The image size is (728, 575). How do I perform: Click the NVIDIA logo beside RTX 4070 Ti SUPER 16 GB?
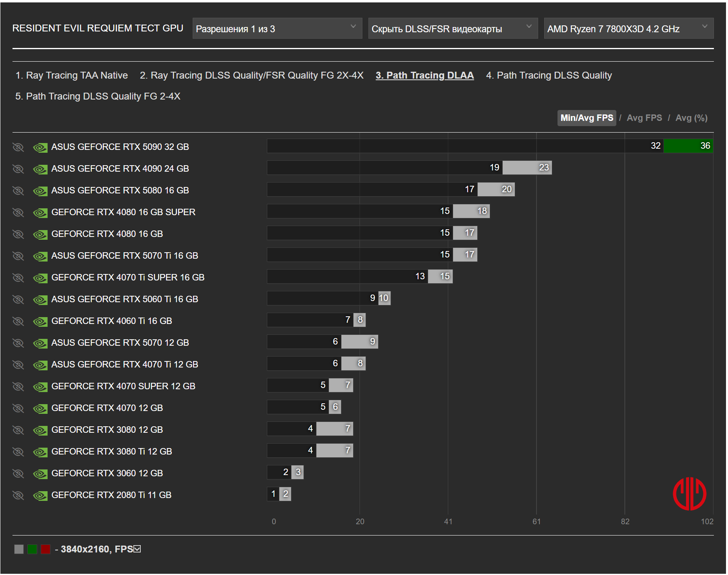[40, 278]
